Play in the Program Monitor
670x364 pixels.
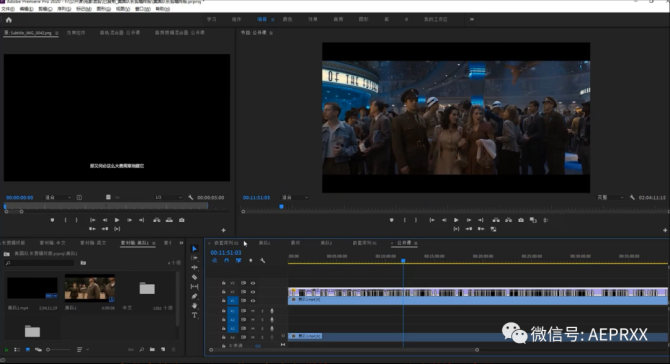point(456,220)
